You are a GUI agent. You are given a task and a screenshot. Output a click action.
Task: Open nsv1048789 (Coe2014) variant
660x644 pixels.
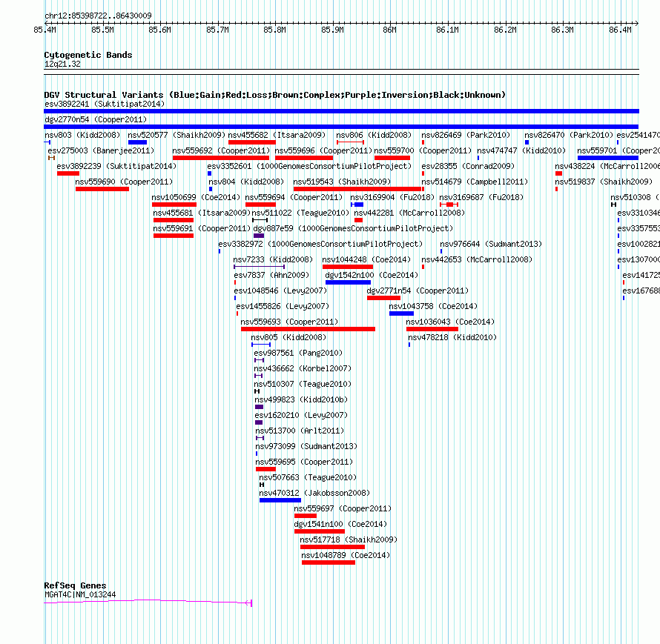[346, 555]
